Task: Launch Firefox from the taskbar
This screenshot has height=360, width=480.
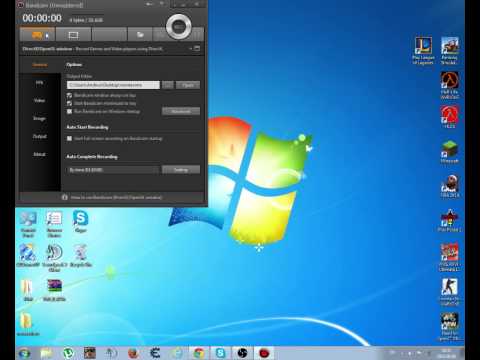Action: coord(133,353)
